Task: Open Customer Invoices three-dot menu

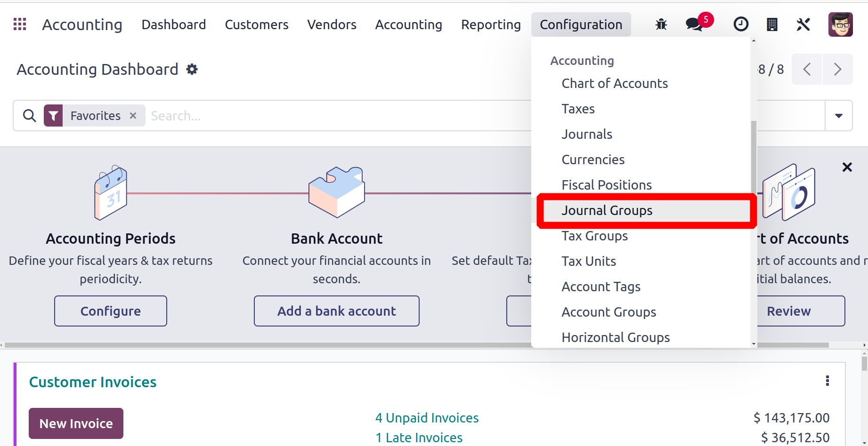Action: [x=827, y=381]
